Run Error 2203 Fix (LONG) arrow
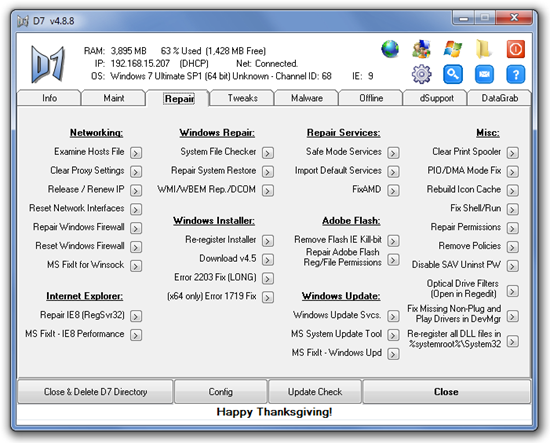Viewport: 550px width, 443px height. 268,278
